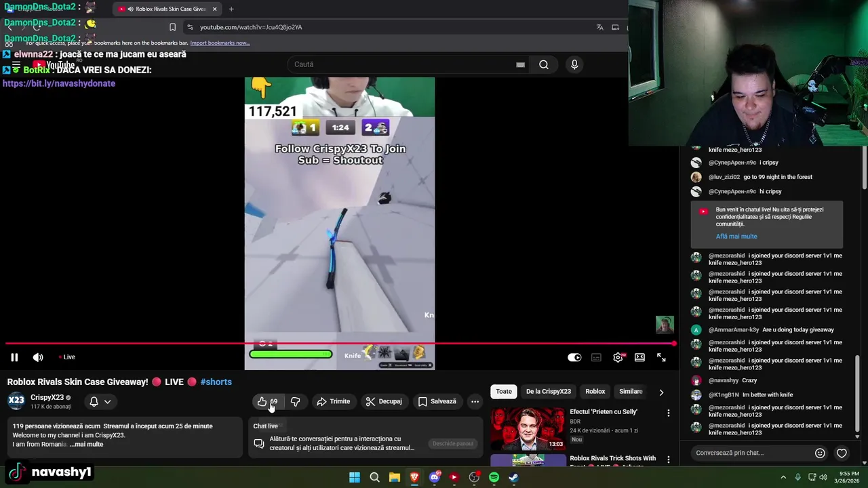
Task: Switch to theater mode
Action: (639, 357)
